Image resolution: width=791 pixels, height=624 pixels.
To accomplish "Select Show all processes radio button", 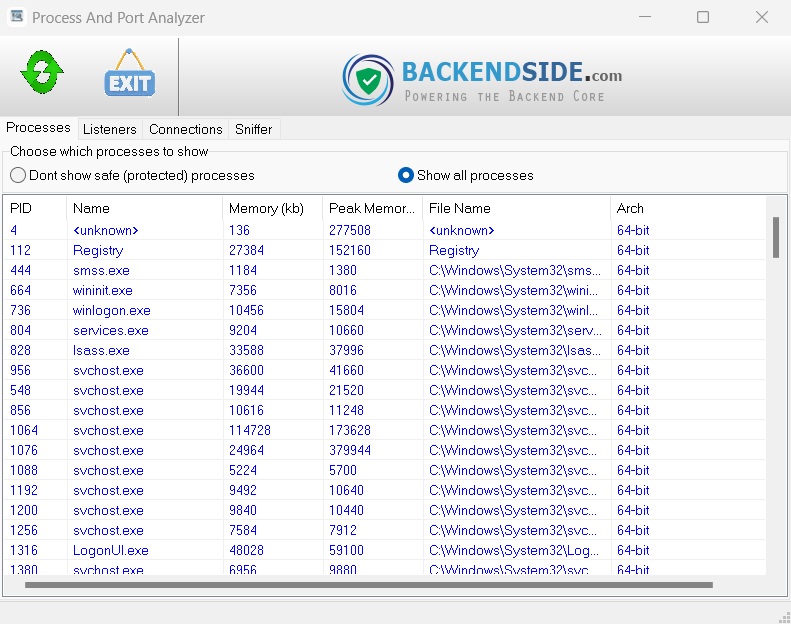I will click(465, 175).
